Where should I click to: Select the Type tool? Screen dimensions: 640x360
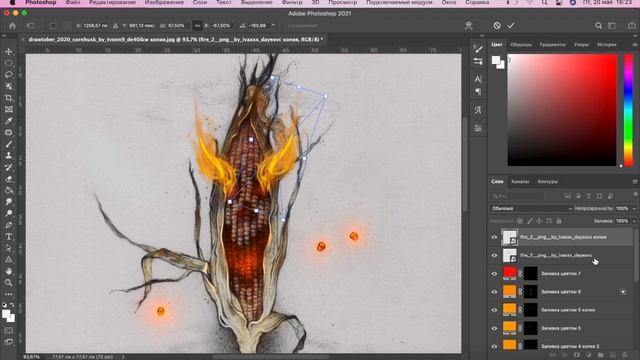9,236
